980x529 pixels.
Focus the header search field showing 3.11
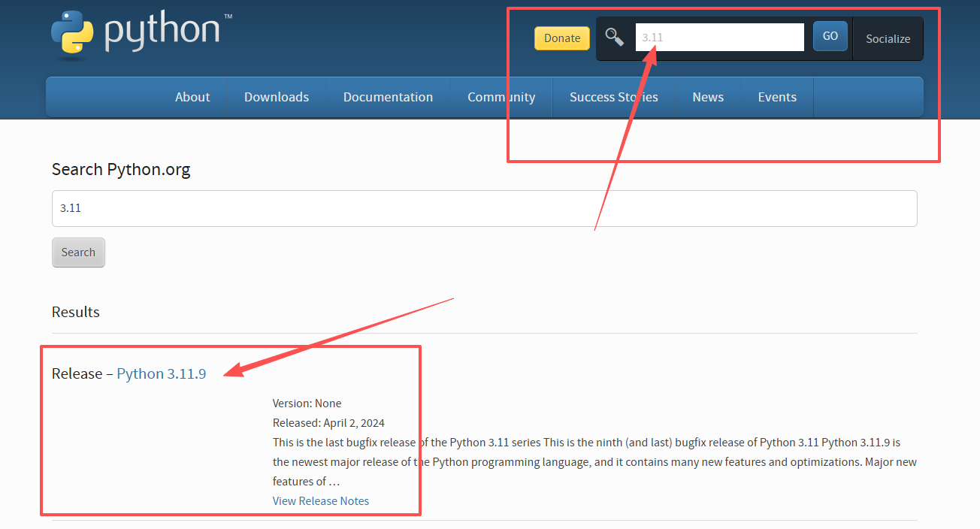coord(719,37)
